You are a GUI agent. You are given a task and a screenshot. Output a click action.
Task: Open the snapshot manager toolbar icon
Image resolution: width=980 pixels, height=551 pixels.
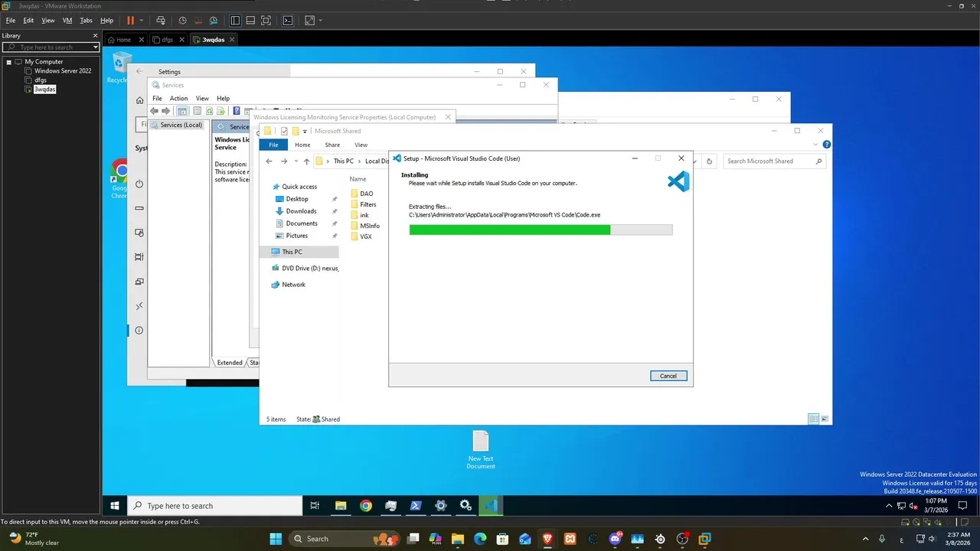pyautogui.click(x=213, y=21)
